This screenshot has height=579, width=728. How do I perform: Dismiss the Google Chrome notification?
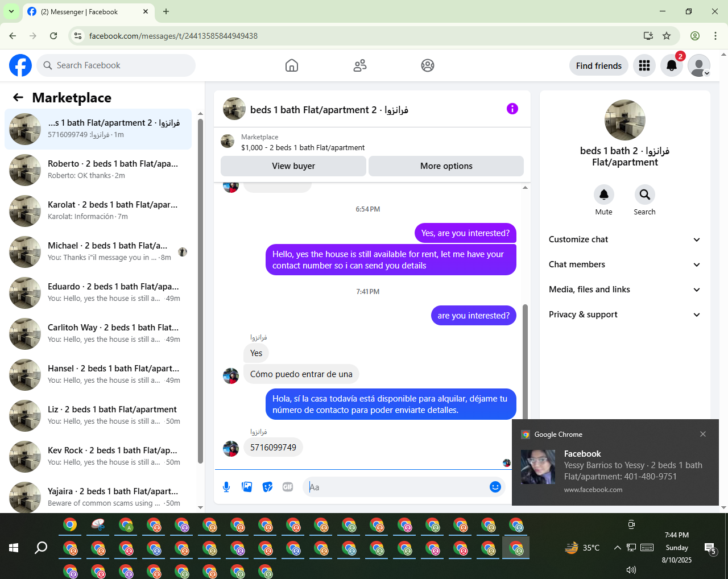click(703, 434)
